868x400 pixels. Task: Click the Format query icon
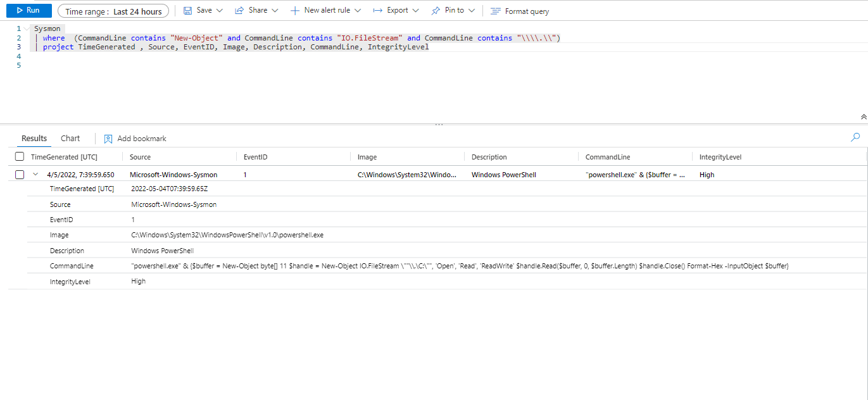(x=495, y=11)
